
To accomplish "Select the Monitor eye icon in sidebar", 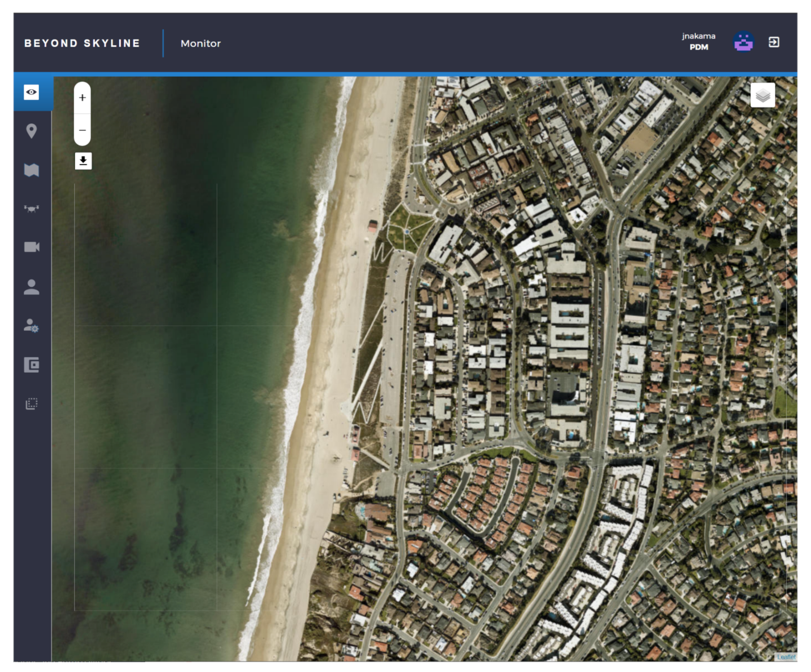I will pyautogui.click(x=32, y=92).
